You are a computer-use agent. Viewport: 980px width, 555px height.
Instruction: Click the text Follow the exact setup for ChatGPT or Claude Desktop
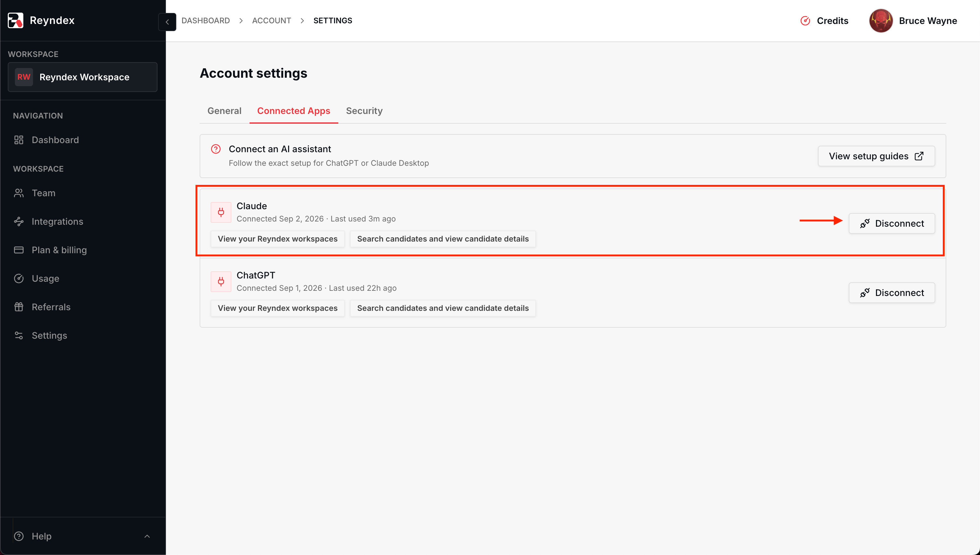point(329,163)
